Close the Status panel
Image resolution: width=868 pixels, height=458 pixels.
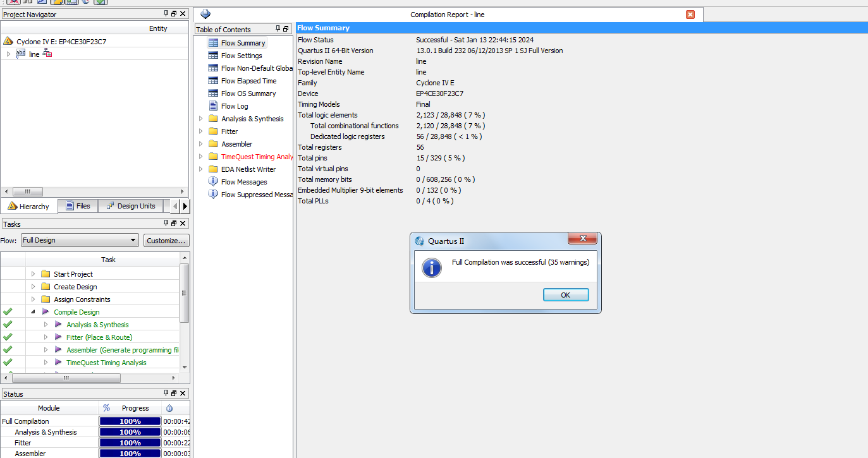tap(183, 393)
